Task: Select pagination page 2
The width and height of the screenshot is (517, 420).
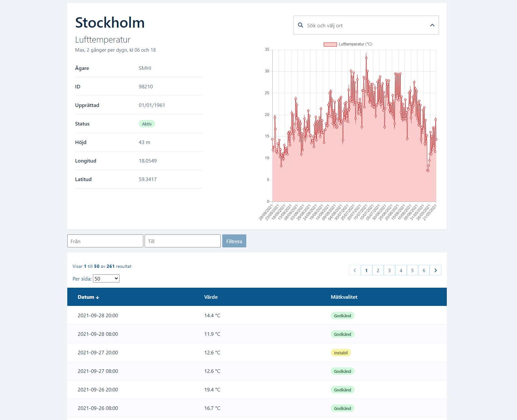Action: (378, 270)
